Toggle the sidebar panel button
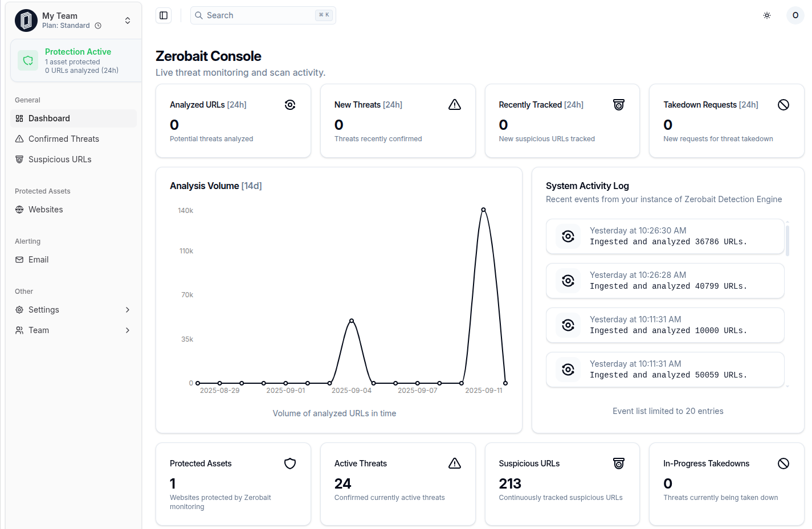Image resolution: width=812 pixels, height=529 pixels. point(164,15)
